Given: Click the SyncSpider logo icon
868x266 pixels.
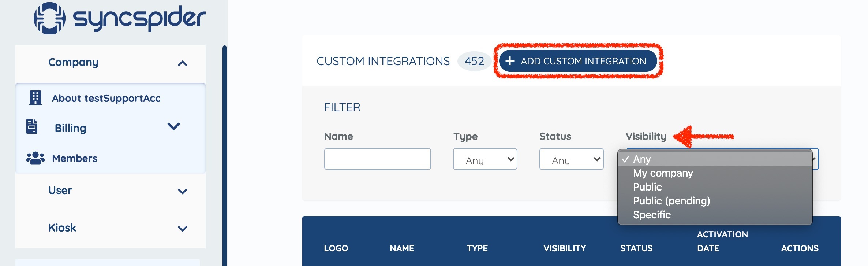Looking at the screenshot, I should click(49, 18).
